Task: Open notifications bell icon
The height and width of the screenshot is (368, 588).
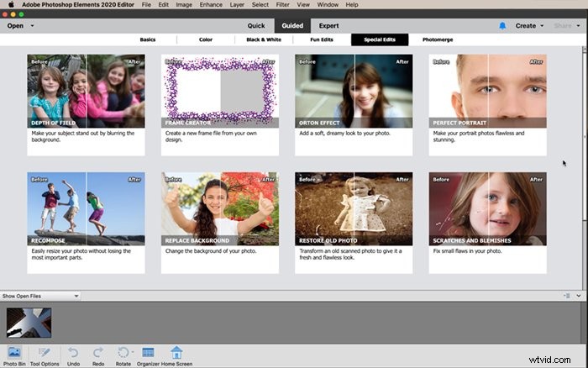Action: pos(502,26)
